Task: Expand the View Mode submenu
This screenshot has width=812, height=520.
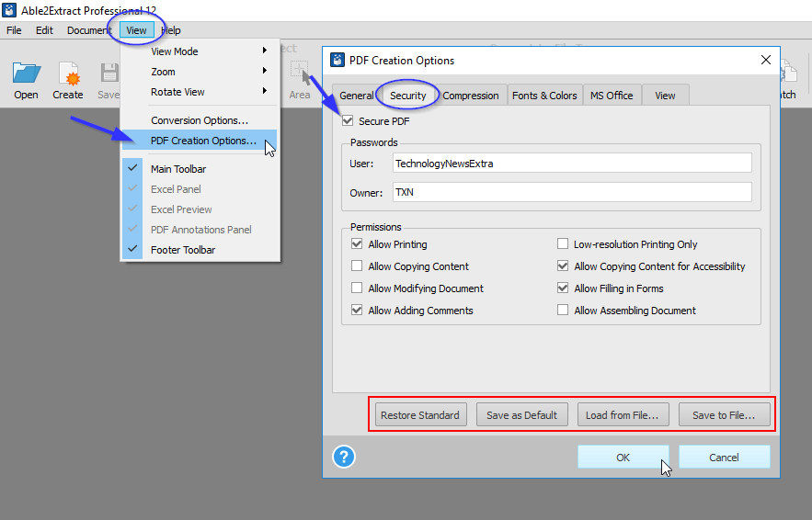Action: click(x=200, y=51)
